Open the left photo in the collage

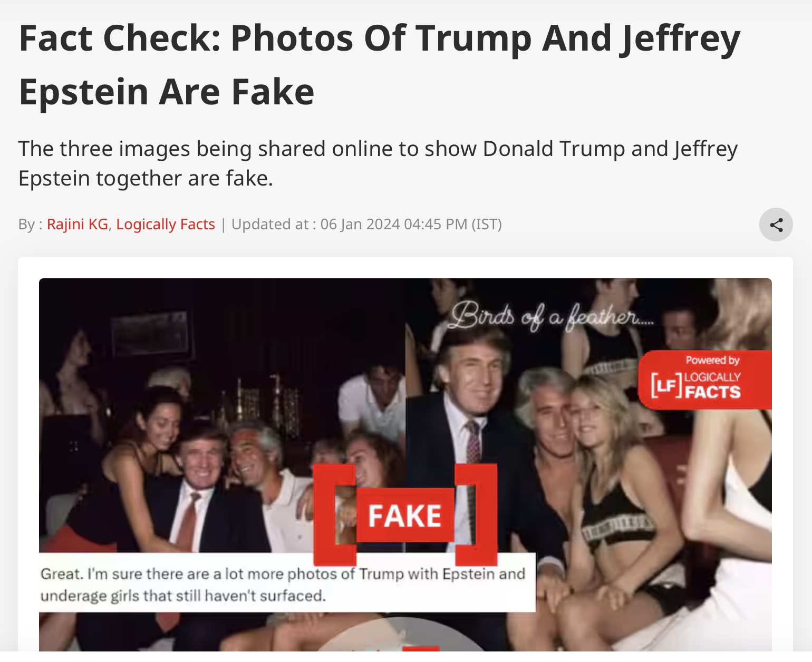click(x=222, y=416)
